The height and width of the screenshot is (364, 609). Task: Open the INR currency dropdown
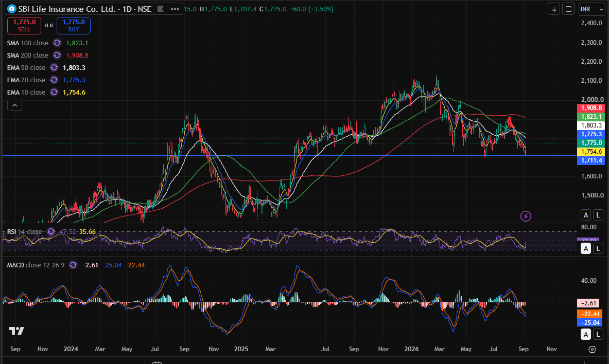[x=592, y=9]
